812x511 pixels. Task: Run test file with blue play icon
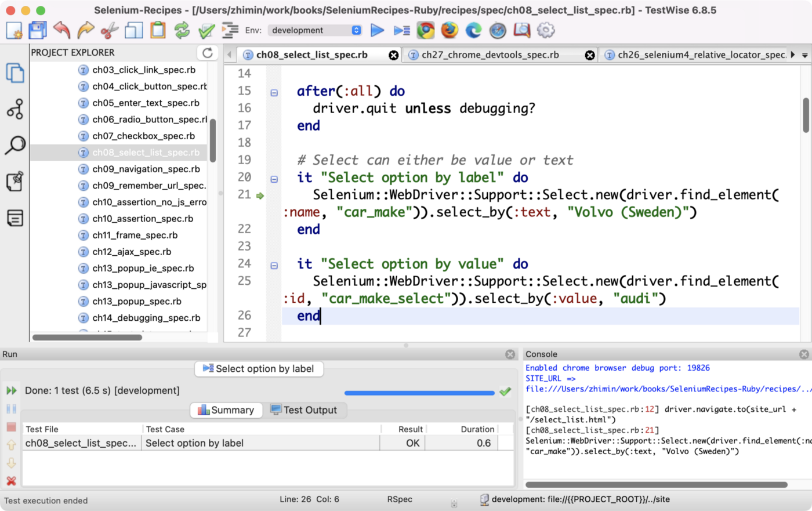click(377, 30)
